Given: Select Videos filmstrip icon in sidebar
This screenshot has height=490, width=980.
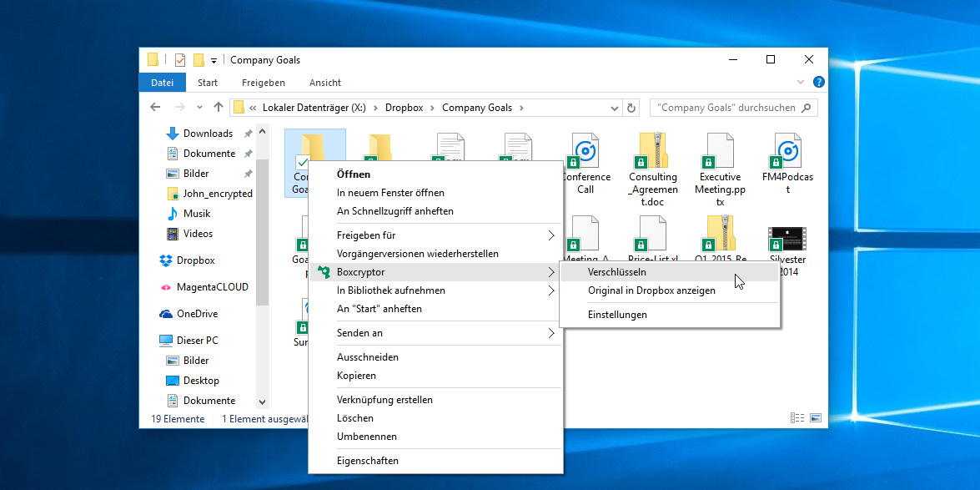Looking at the screenshot, I should click(x=173, y=234).
